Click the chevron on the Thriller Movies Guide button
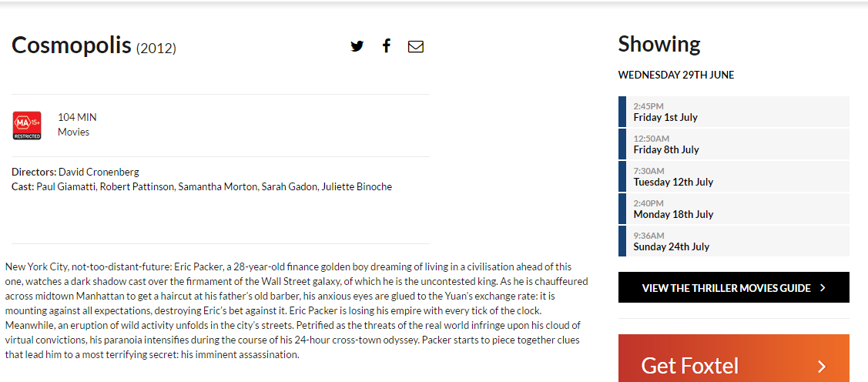Image resolution: width=868 pixels, height=382 pixels. (x=823, y=288)
